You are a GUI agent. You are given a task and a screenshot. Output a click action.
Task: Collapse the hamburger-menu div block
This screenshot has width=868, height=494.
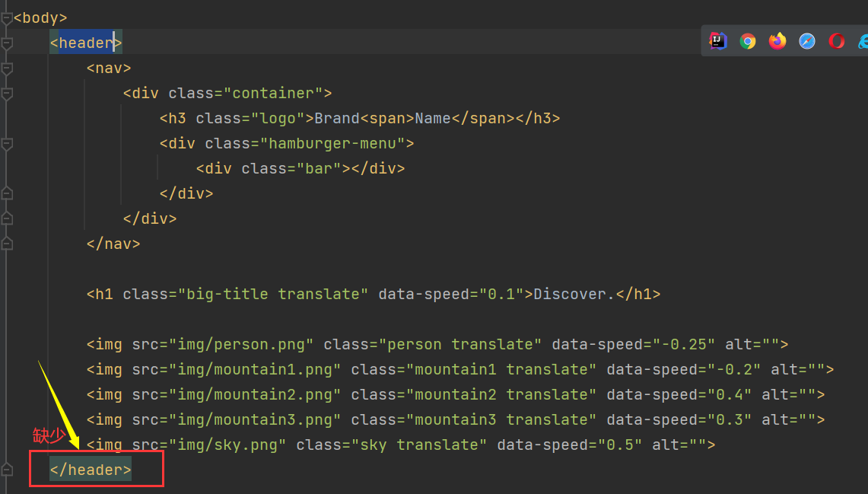click(x=6, y=143)
